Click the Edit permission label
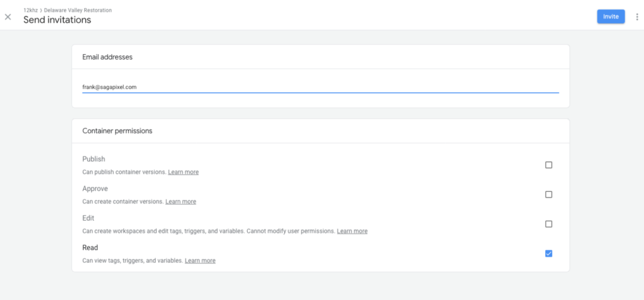The image size is (644, 300). [x=88, y=218]
